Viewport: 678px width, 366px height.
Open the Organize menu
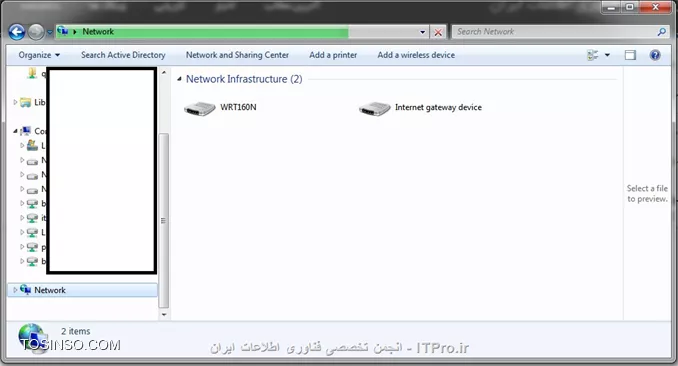click(39, 55)
